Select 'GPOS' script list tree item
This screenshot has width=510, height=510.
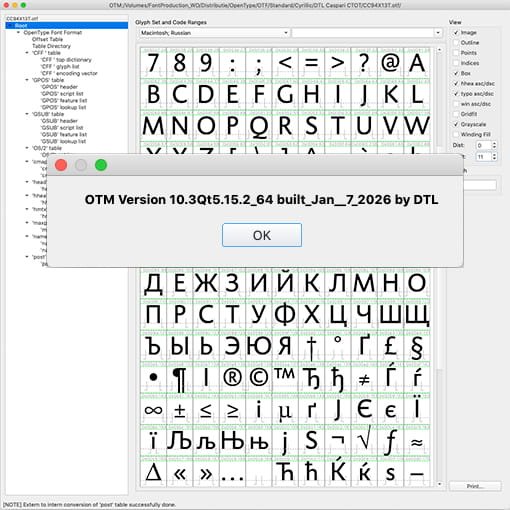click(62, 94)
